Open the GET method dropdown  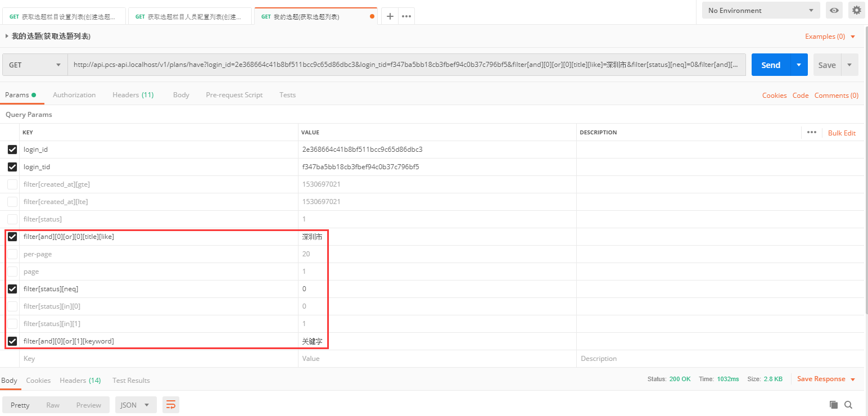pyautogui.click(x=35, y=65)
